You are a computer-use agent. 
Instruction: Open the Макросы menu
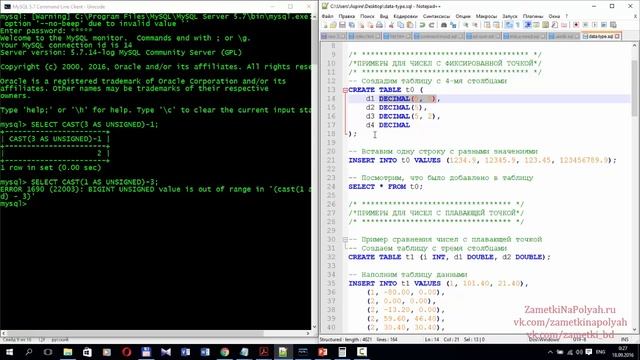coord(486,16)
